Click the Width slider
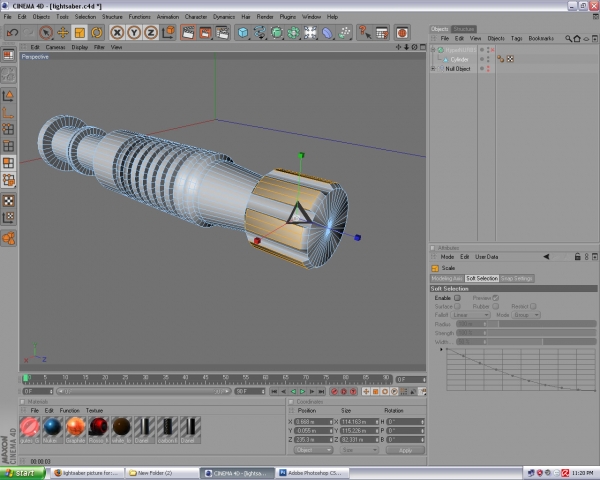 click(x=542, y=341)
